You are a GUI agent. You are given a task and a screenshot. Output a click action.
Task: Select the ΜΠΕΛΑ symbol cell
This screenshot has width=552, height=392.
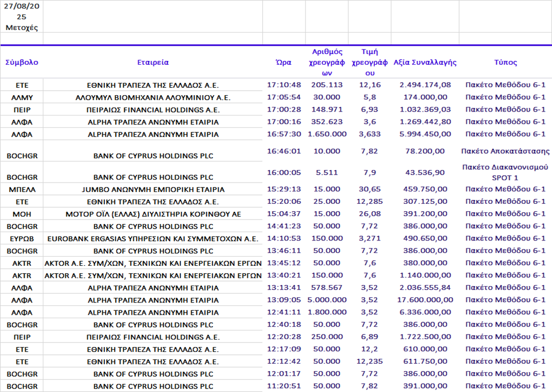pos(21,189)
